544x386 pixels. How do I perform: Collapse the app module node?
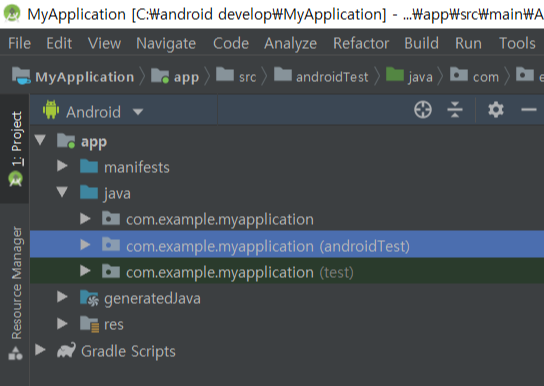coord(40,140)
